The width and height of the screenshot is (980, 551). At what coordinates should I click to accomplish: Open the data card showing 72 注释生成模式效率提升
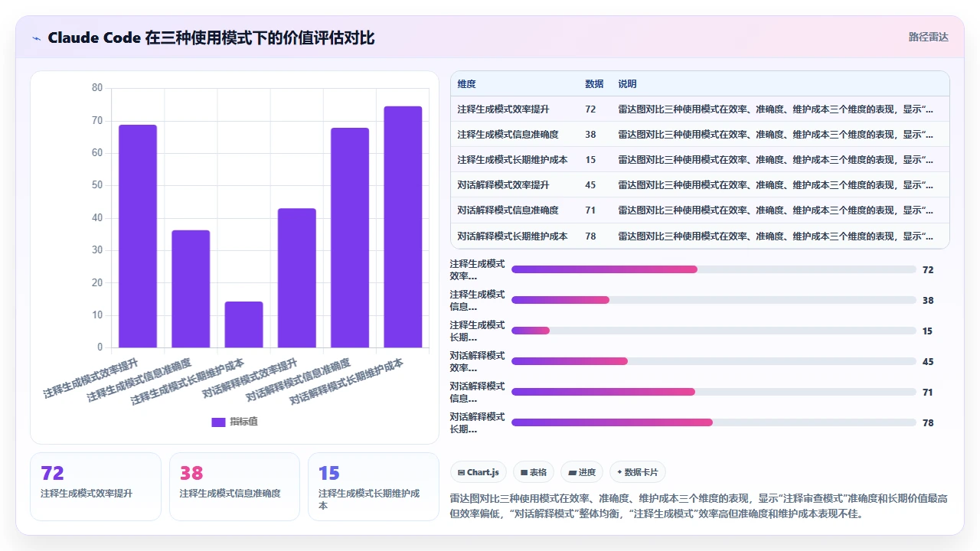tap(96, 487)
